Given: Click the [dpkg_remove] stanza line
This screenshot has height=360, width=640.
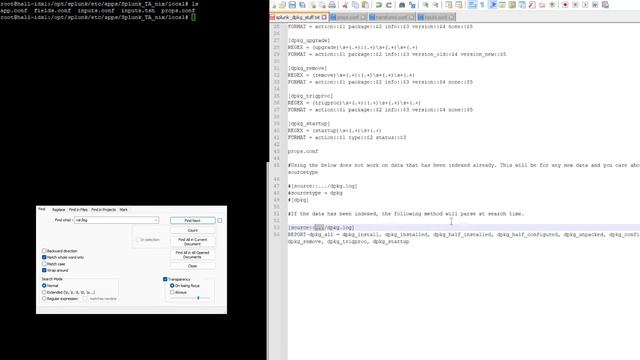Looking at the screenshot, I should (x=307, y=68).
